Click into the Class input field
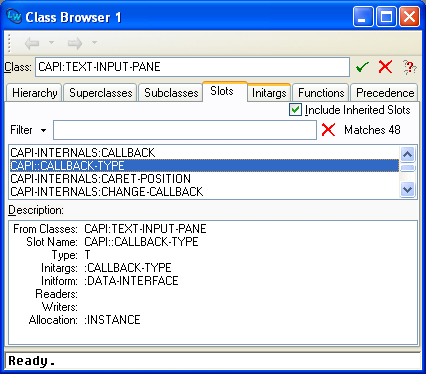Screen dimensions: 426x374 192,67
